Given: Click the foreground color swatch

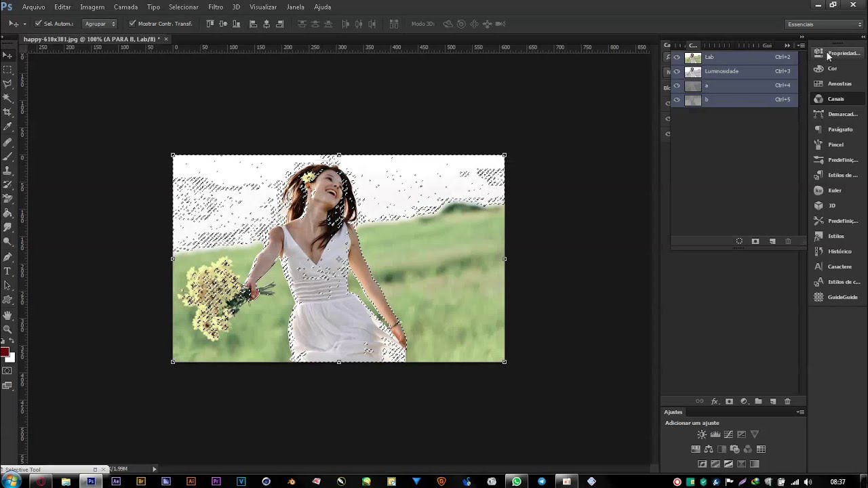Looking at the screenshot, I should 5,352.
